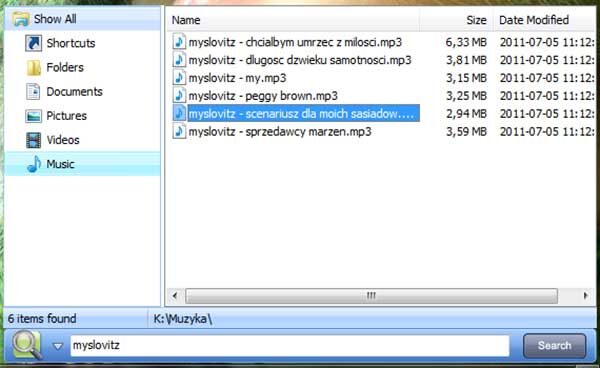The height and width of the screenshot is (368, 600).
Task: Filter results by Documents
Action: point(82,91)
